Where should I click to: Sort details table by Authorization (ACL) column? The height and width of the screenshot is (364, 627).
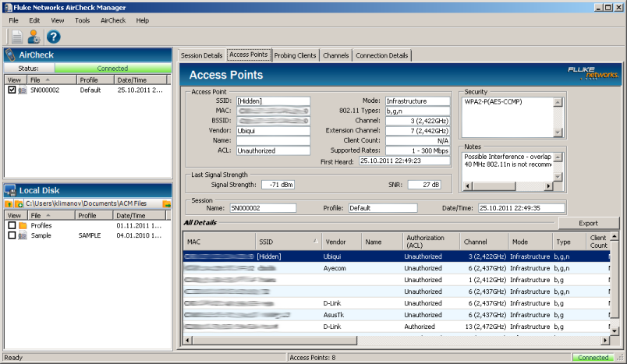tap(431, 242)
